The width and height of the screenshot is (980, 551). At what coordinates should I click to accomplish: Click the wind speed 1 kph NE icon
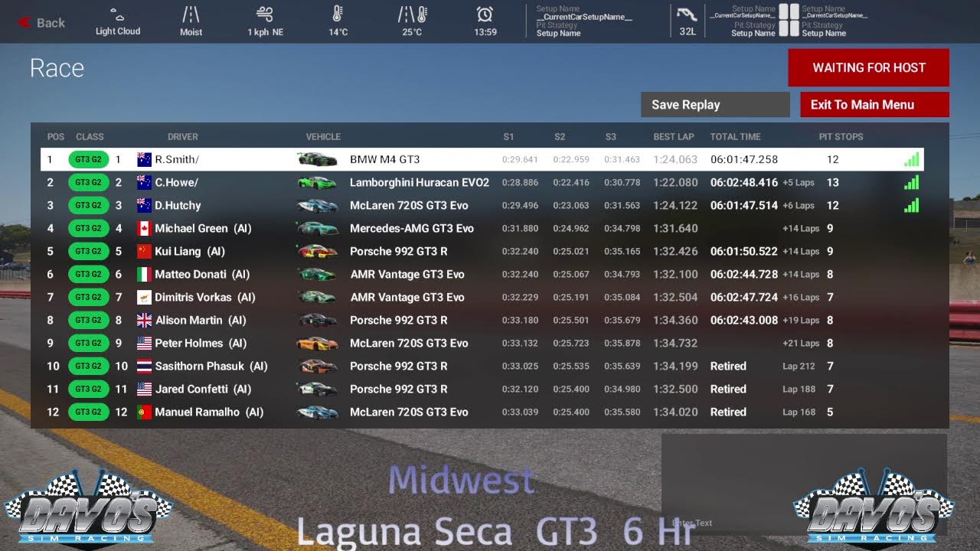click(x=265, y=15)
